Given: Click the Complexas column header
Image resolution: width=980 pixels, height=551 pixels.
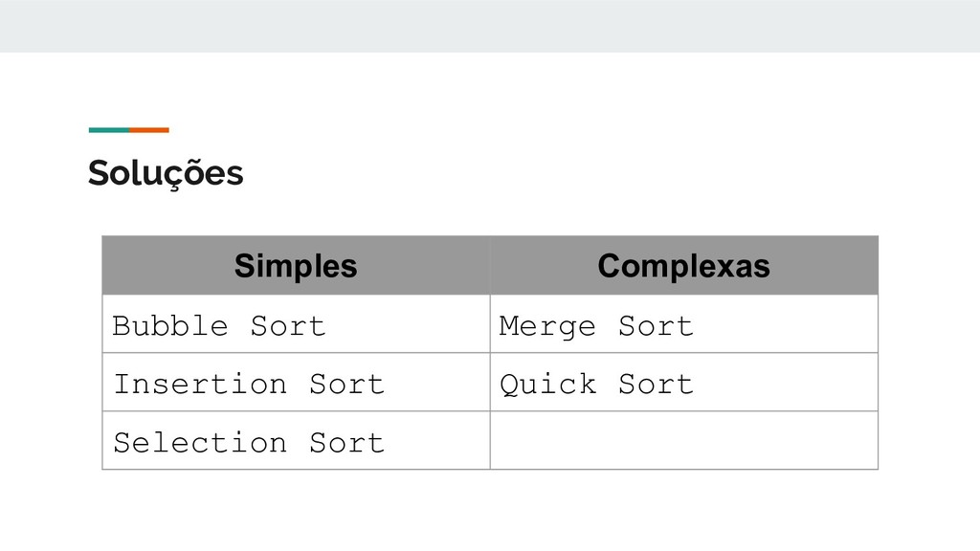Looking at the screenshot, I should click(x=684, y=266).
